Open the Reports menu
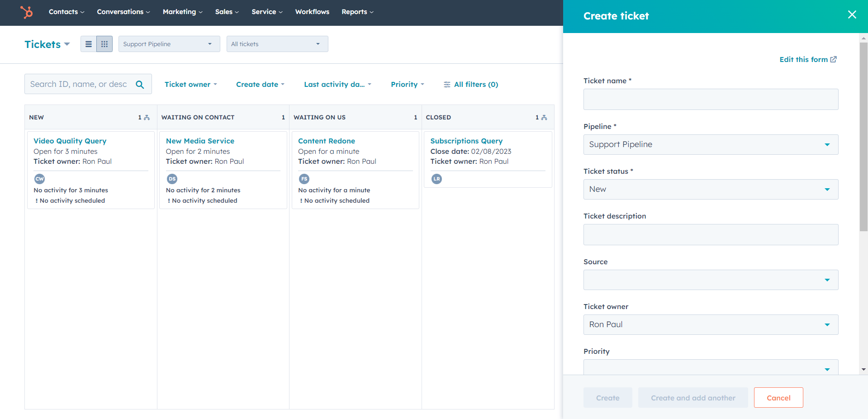 [x=358, y=12]
